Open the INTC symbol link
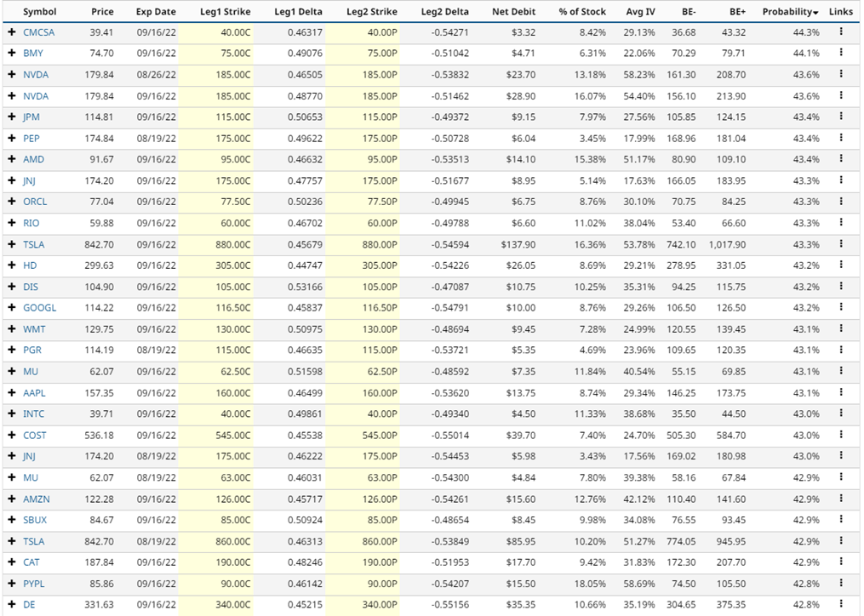This screenshot has height=616, width=864. (x=33, y=414)
